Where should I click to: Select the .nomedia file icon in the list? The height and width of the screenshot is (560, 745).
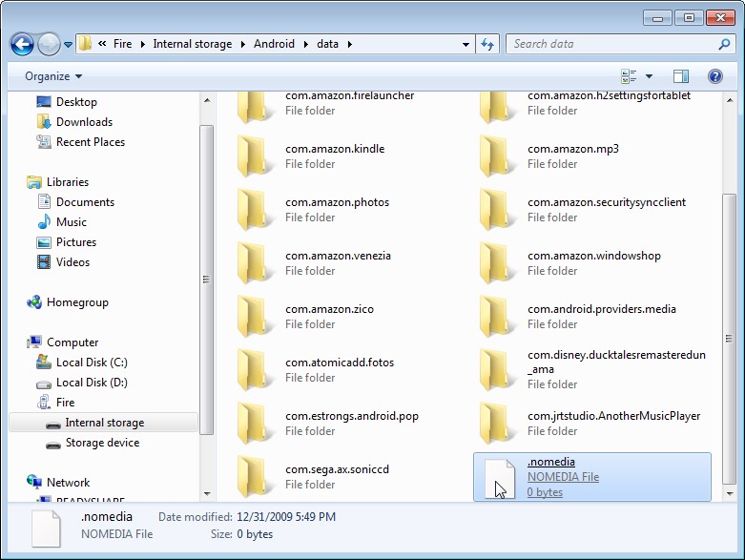point(499,478)
